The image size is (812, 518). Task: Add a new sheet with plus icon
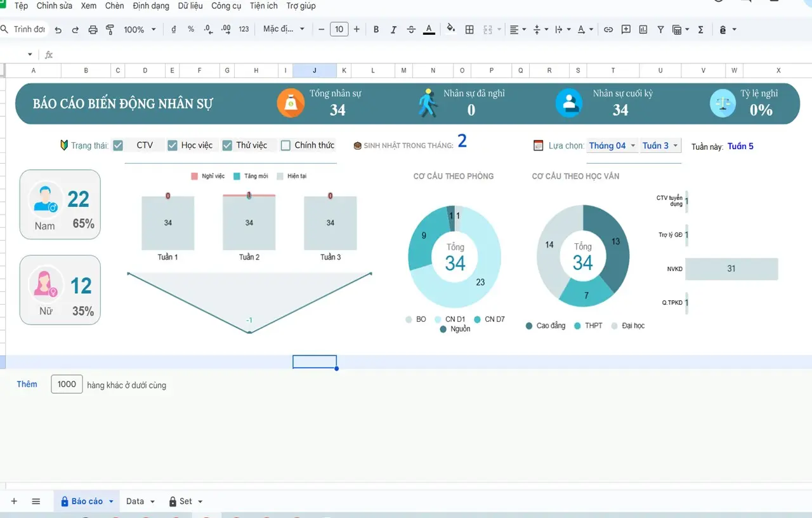click(14, 501)
